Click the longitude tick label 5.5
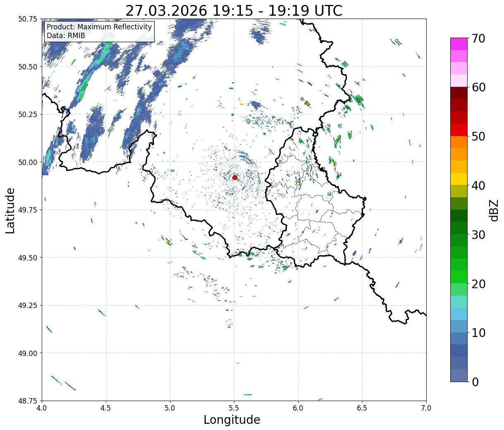 [x=234, y=408]
